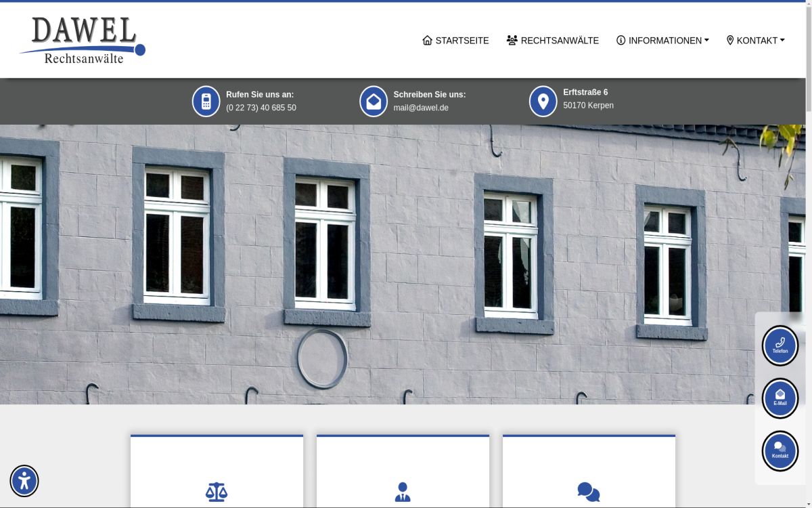Click the mail@dawel.de email address
Image resolution: width=812 pixels, height=508 pixels.
tap(421, 107)
